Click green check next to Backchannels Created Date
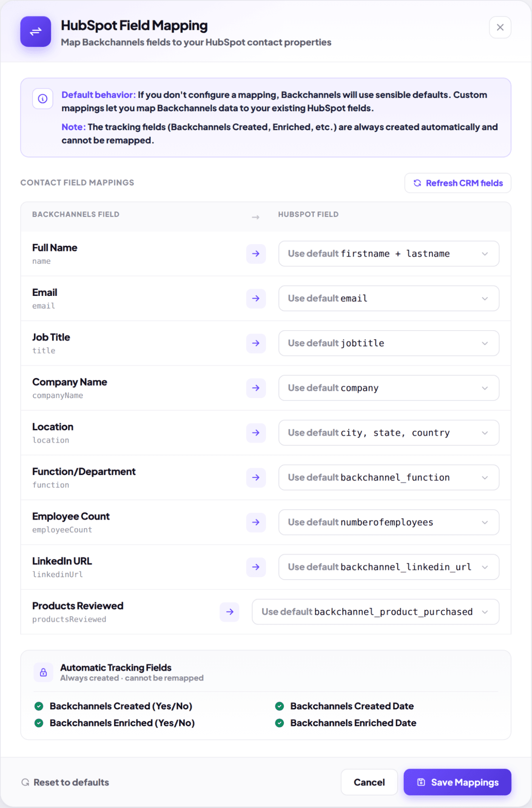Image resolution: width=532 pixels, height=808 pixels. click(279, 707)
